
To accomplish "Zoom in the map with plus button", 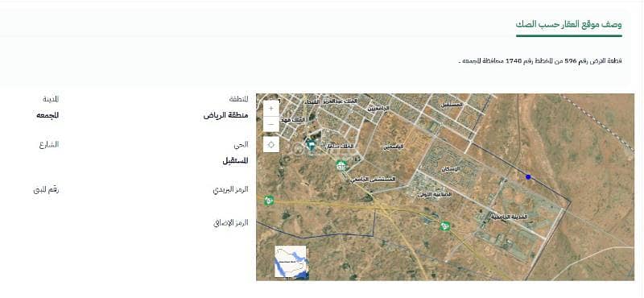I will [271, 109].
